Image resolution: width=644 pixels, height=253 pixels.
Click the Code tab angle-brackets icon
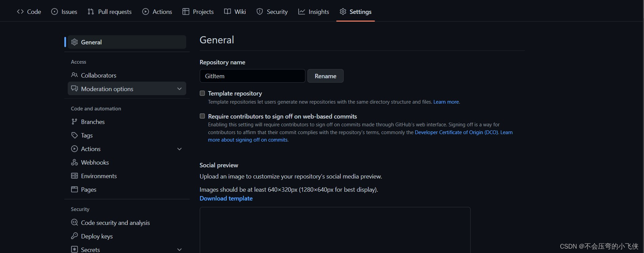pyautogui.click(x=20, y=12)
